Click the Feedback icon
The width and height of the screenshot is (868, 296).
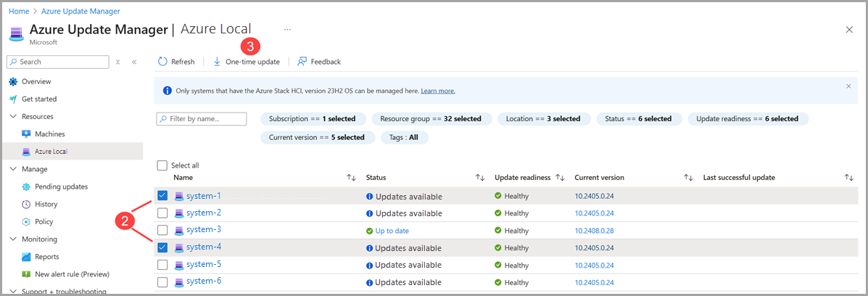(x=302, y=62)
